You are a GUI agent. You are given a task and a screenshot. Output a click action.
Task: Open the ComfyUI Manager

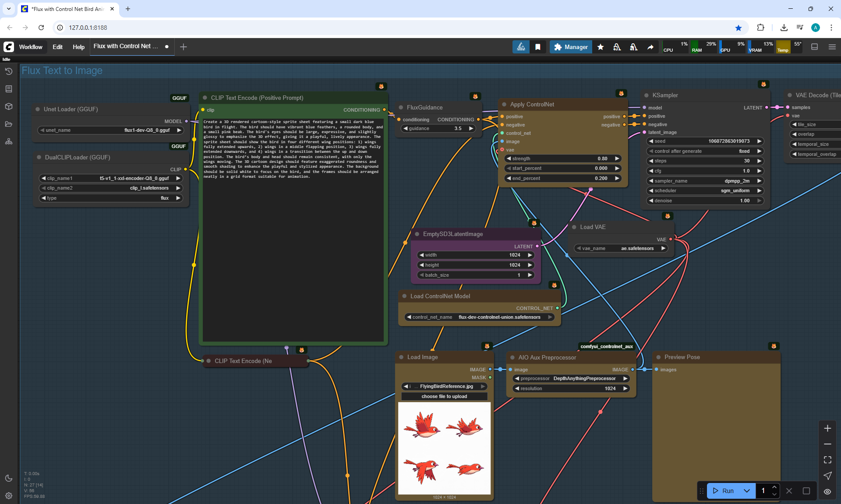click(x=571, y=47)
